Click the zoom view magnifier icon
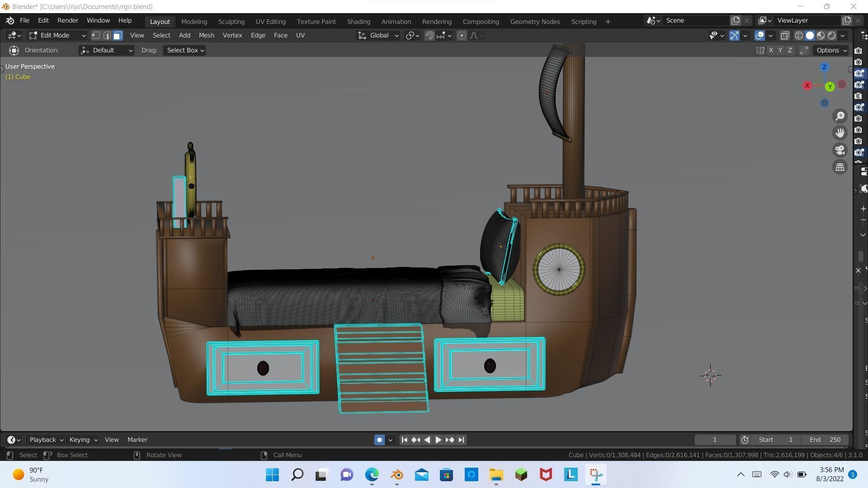Viewport: 868px width, 488px height. (x=840, y=116)
